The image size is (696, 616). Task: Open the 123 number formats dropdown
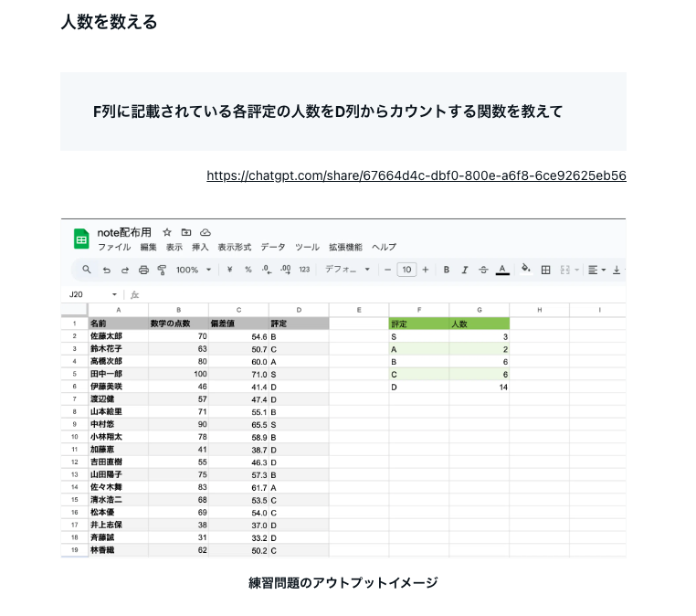(x=304, y=270)
